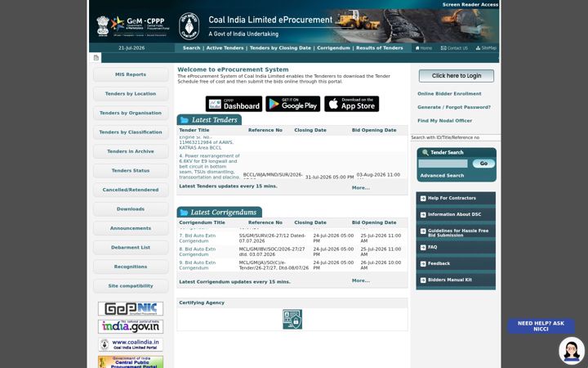Open '7. Bid Auto Extn Corrigendum' link
The image size is (588, 368).
click(x=198, y=239)
